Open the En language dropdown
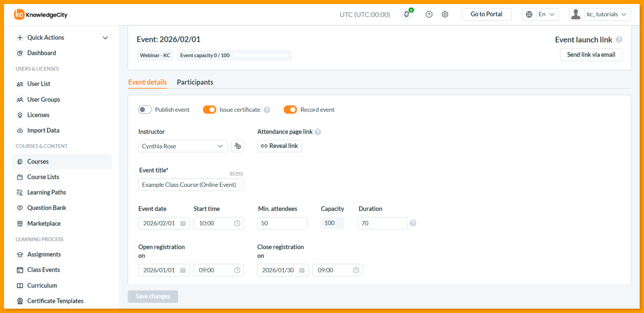 tap(540, 14)
